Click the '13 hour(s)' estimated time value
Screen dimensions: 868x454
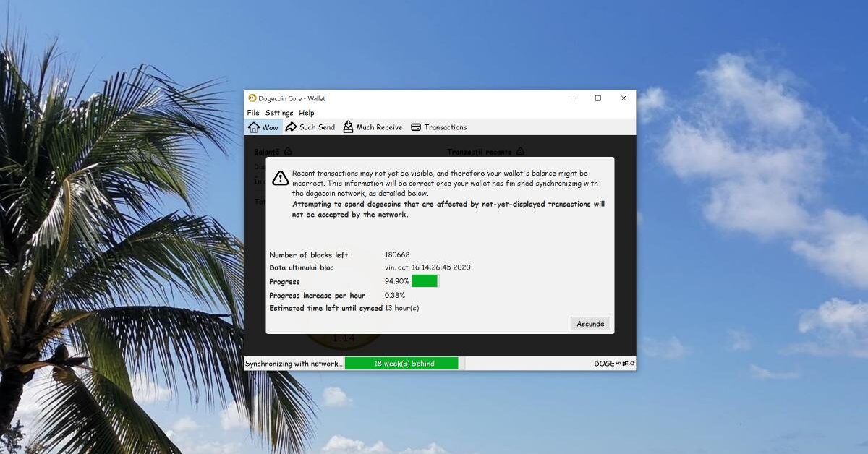[x=402, y=308]
